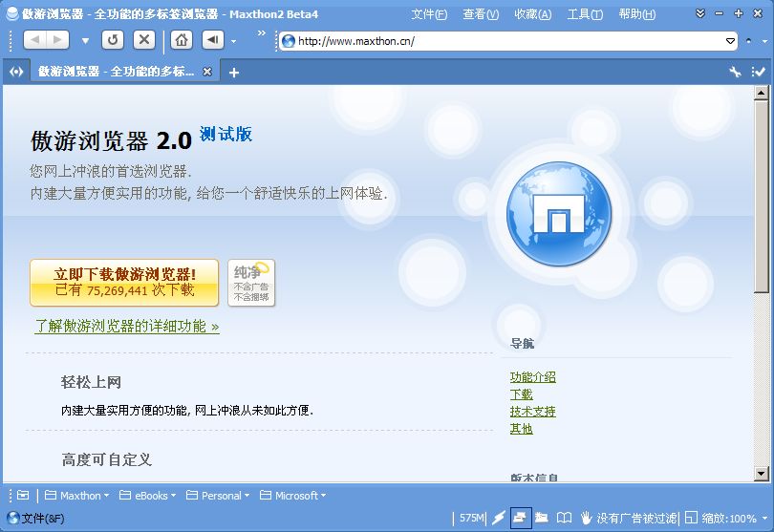Expand the eBooks favorites folder

pos(147,496)
